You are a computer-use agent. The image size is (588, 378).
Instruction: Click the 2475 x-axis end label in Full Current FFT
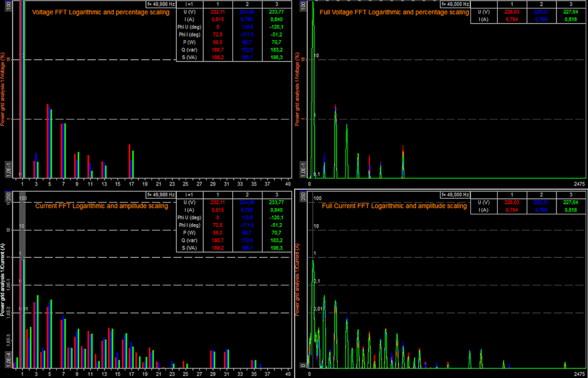(579, 373)
